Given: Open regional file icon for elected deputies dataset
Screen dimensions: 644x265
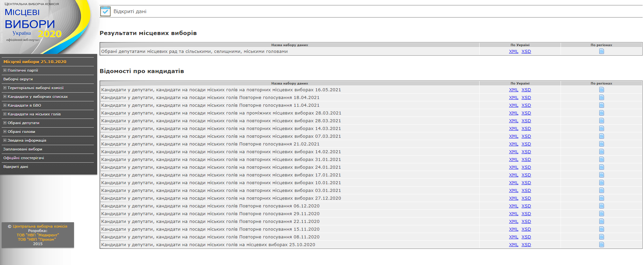Looking at the screenshot, I should [601, 52].
